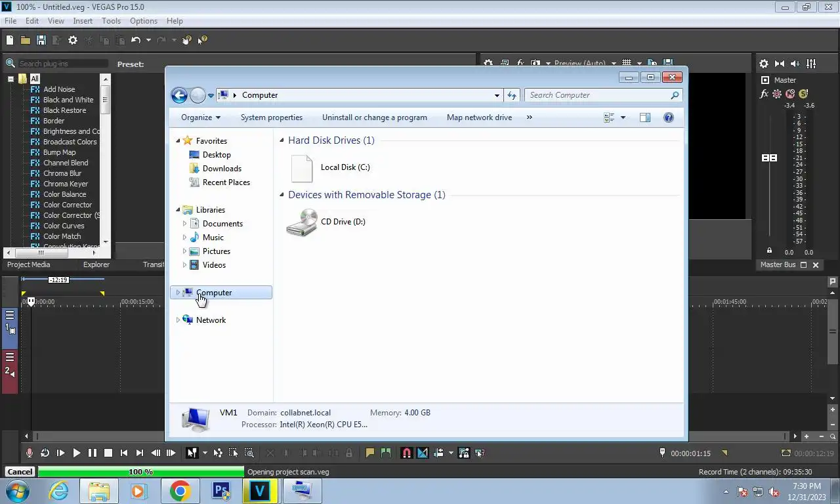
Task: Open Mixing Console sliders icon
Action: [811, 64]
